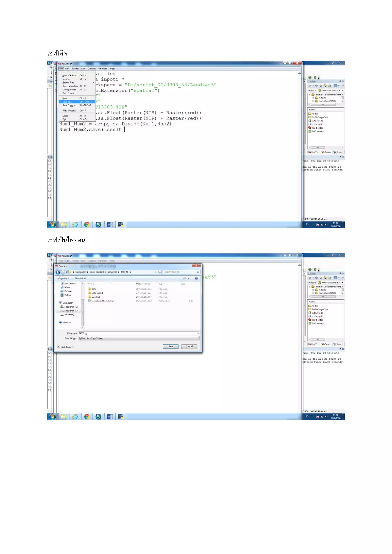Expand Recent Files submenu in File menu

(68, 82)
